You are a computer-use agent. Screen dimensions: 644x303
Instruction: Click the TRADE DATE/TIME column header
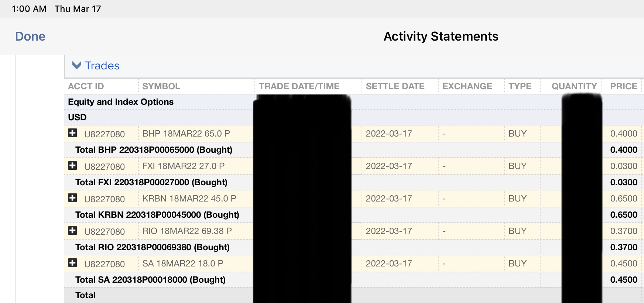(x=299, y=86)
